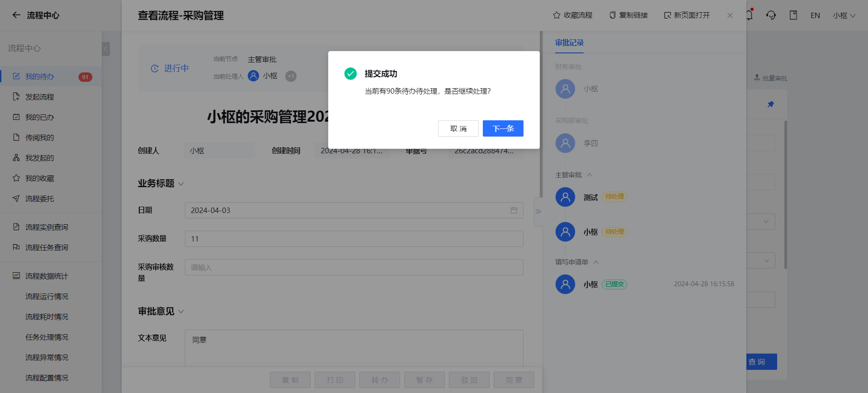Collapse the 审批意见 section
868x393 pixels.
[x=181, y=311]
